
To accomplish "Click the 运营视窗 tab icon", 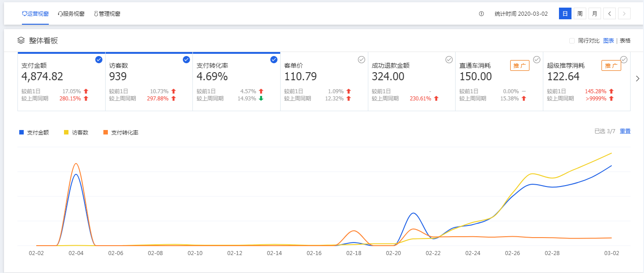I will 25,14.
